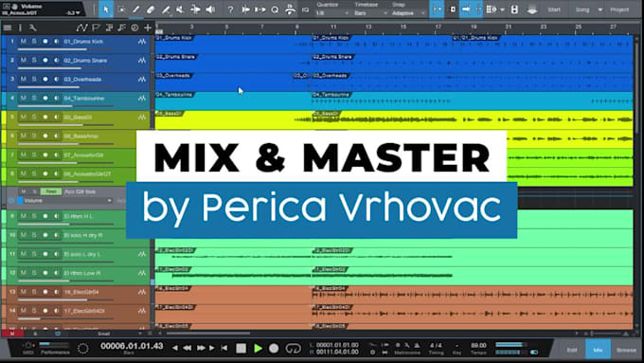Toggle autoscroll button in toolbar
Viewport: 644px width, 363px height.
point(465,9)
